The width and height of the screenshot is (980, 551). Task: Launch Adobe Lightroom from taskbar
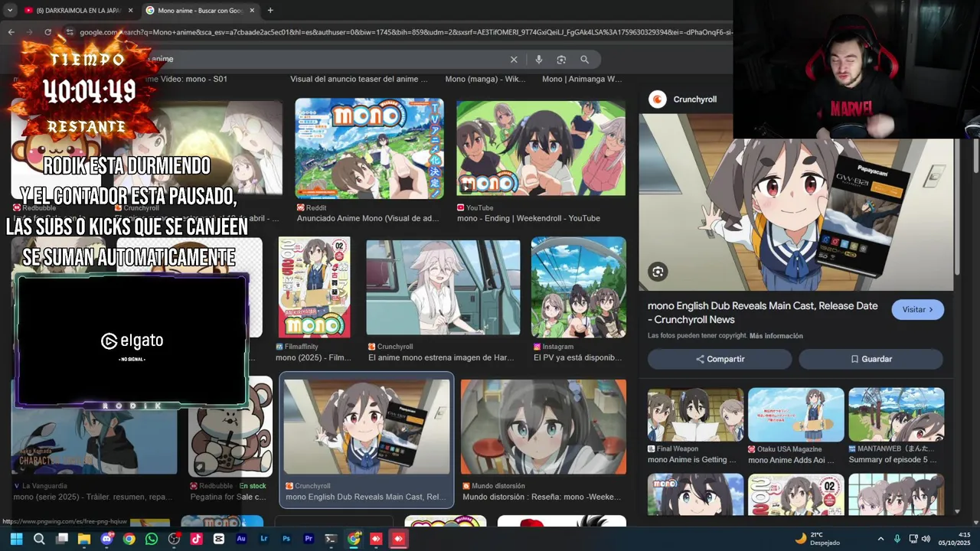264,539
